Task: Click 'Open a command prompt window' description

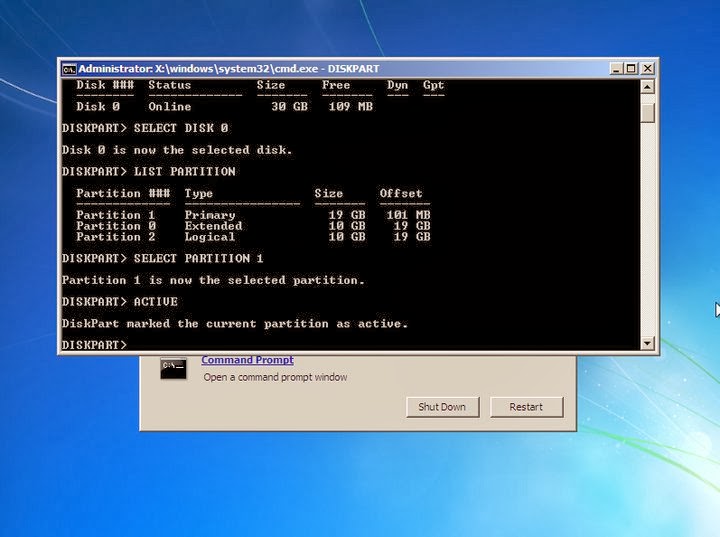Action: click(x=275, y=377)
